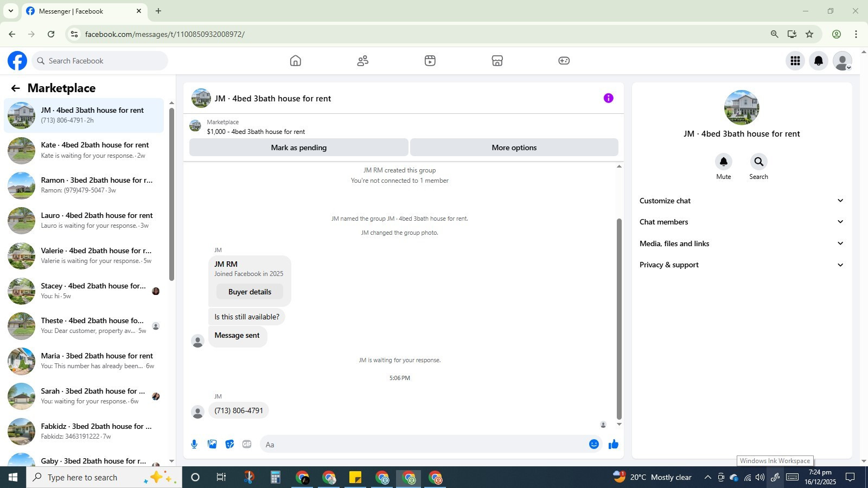Select the Messenger | Facebook tab
This screenshot has width=868, height=488.
[84, 11]
